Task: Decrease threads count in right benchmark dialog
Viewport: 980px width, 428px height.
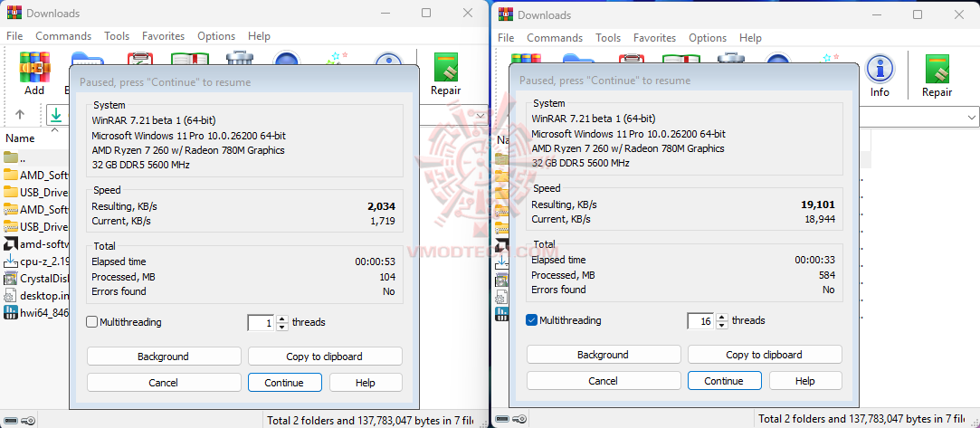Action: click(722, 325)
